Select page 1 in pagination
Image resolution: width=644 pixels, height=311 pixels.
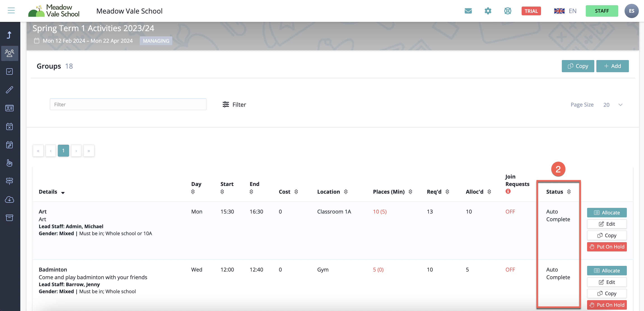(x=63, y=151)
